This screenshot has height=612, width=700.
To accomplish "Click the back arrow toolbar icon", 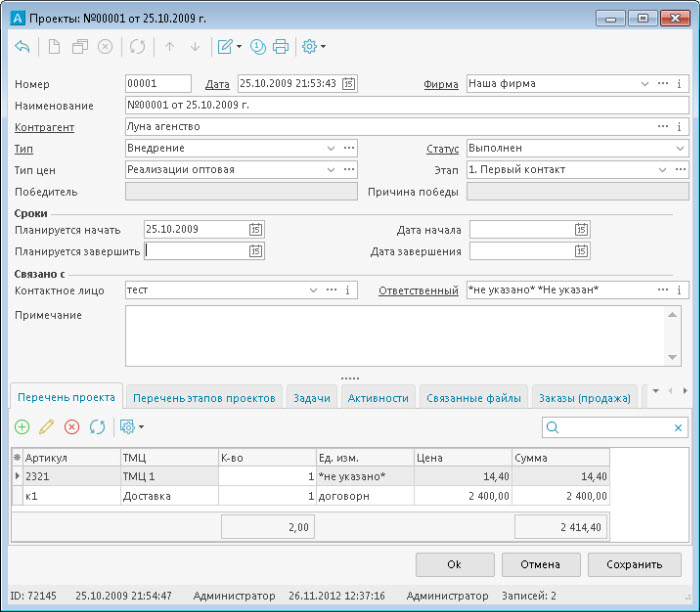I will [x=23, y=47].
